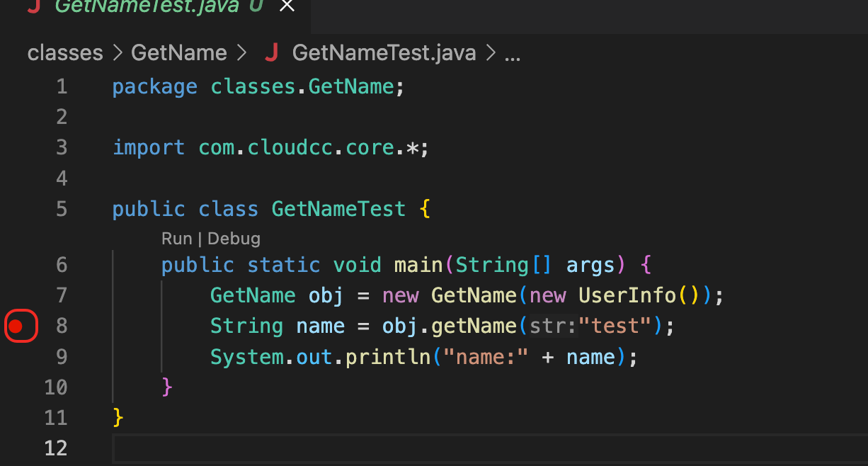The height and width of the screenshot is (466, 868).
Task: Click the Run CodeLens above main
Action: pos(176,239)
